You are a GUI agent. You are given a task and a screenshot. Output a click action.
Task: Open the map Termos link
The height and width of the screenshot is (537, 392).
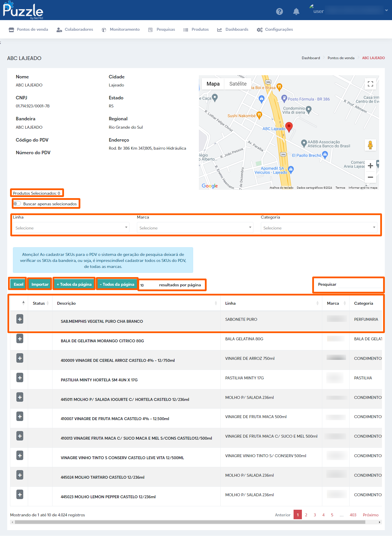coord(340,188)
